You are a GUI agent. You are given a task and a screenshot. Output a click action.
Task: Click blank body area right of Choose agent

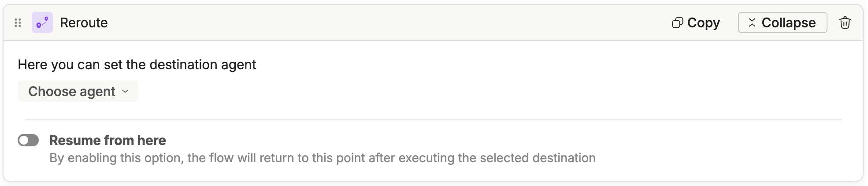(441, 92)
